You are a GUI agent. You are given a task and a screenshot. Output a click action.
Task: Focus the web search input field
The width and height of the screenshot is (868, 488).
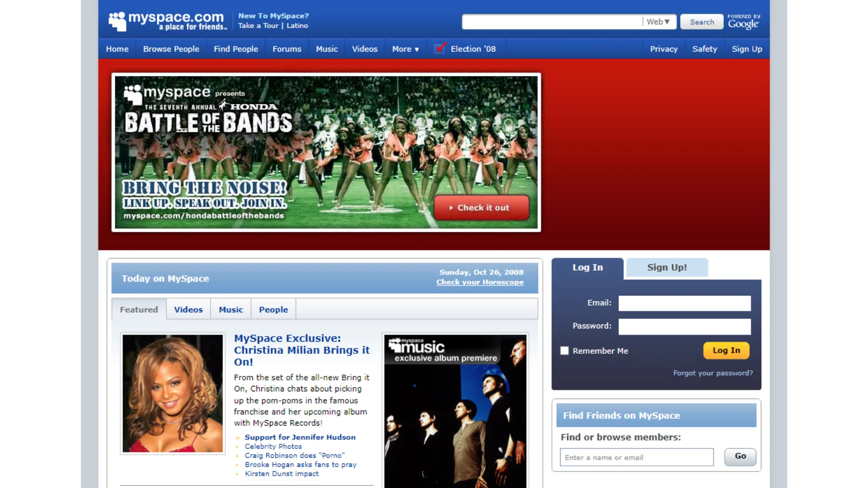point(552,22)
